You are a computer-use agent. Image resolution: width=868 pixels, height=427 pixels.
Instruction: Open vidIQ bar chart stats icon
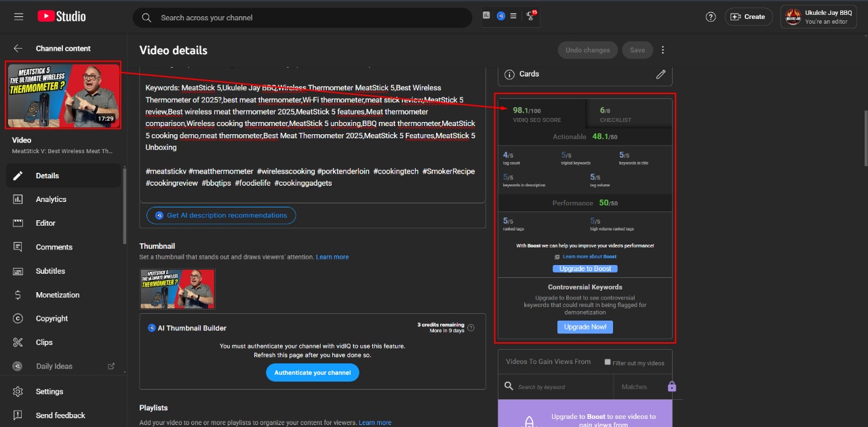pos(486,15)
